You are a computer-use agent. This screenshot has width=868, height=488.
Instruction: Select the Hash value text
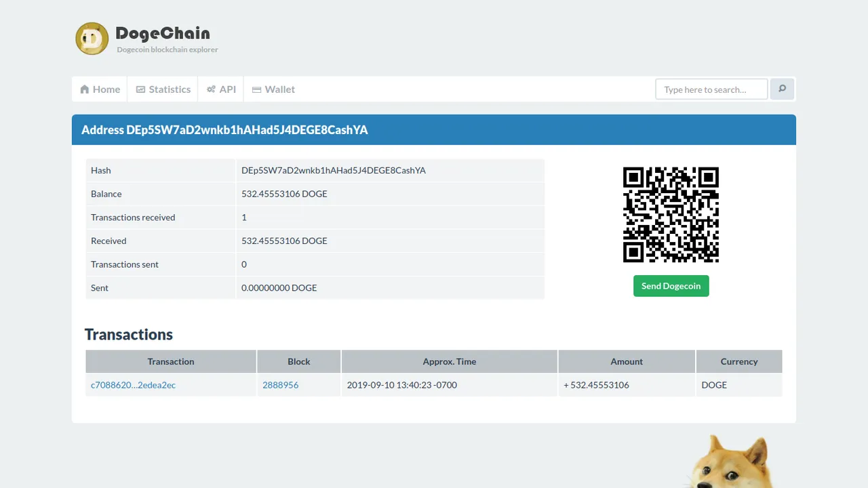click(334, 170)
